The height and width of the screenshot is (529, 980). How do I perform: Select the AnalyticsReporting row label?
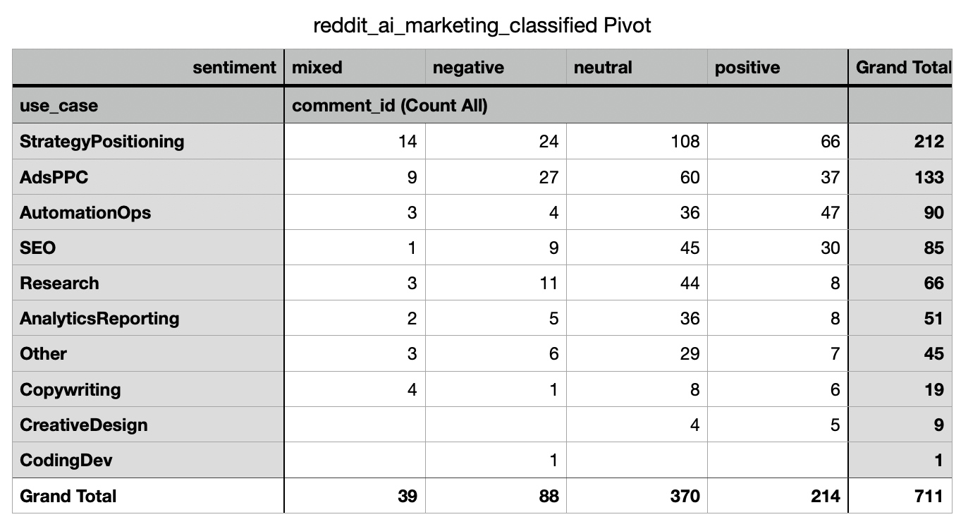[x=99, y=318]
